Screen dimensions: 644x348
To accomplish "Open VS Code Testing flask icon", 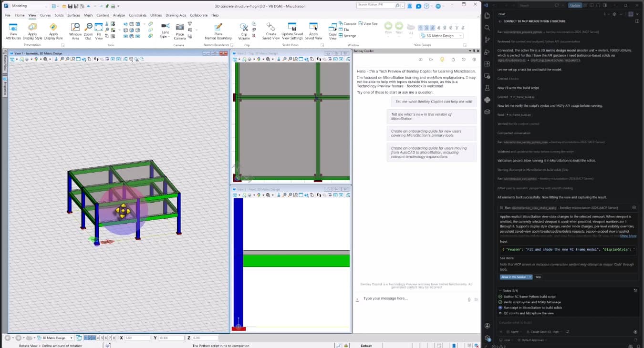I will [x=487, y=88].
